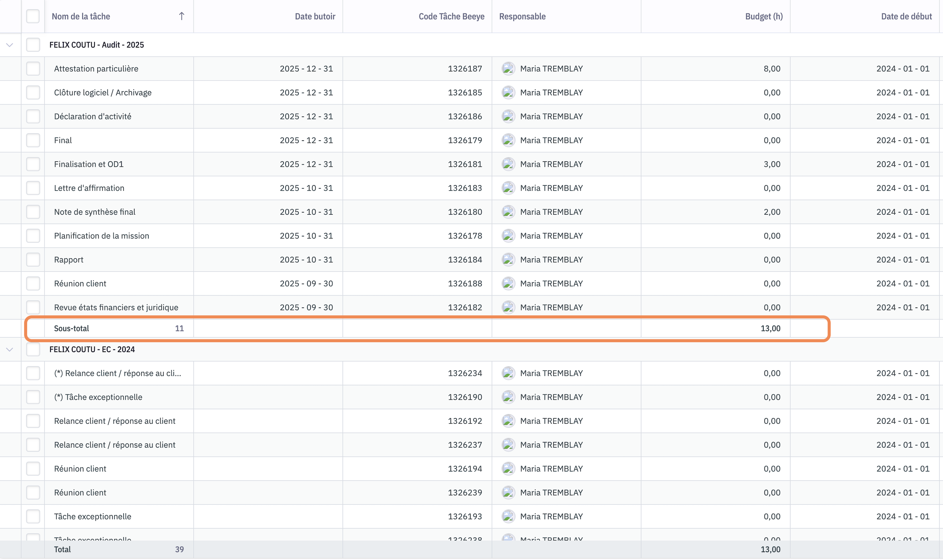Sort by the Date butoir column header
Viewport: 943px width, 560px height.
point(315,16)
